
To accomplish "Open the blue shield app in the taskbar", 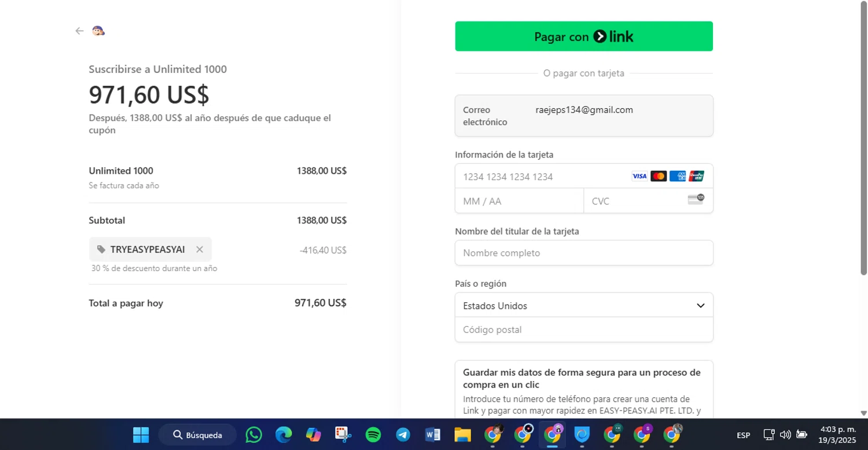I will point(582,434).
